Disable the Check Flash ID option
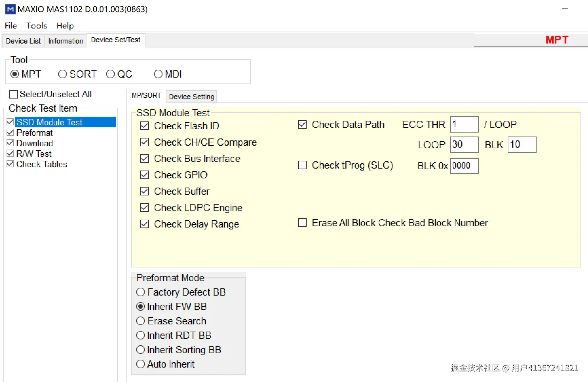 [144, 126]
